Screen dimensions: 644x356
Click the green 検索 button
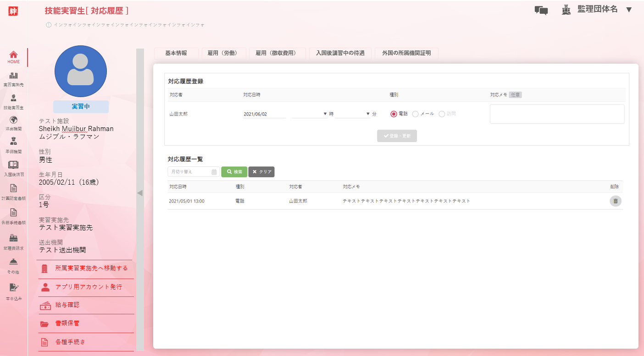(234, 172)
